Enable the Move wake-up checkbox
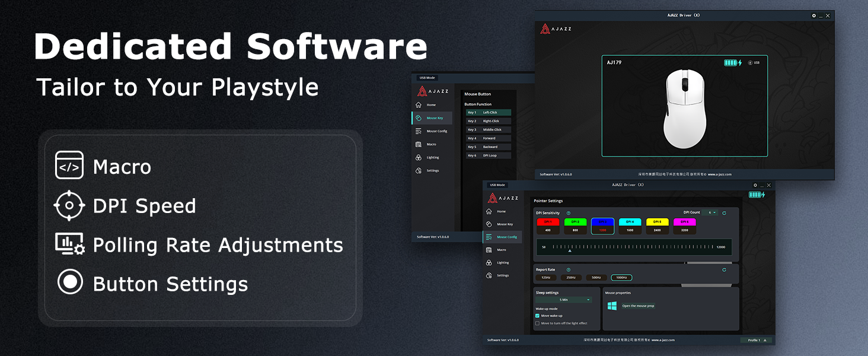This screenshot has width=868, height=356. tap(537, 314)
